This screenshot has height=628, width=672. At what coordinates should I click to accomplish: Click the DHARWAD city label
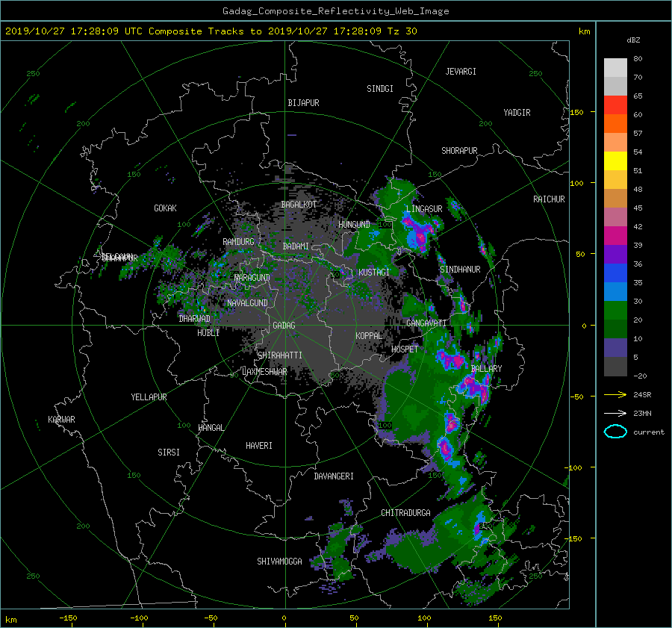(x=194, y=319)
